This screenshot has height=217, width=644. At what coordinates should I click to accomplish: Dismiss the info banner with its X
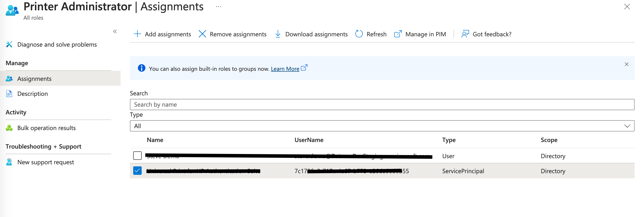pos(626,64)
